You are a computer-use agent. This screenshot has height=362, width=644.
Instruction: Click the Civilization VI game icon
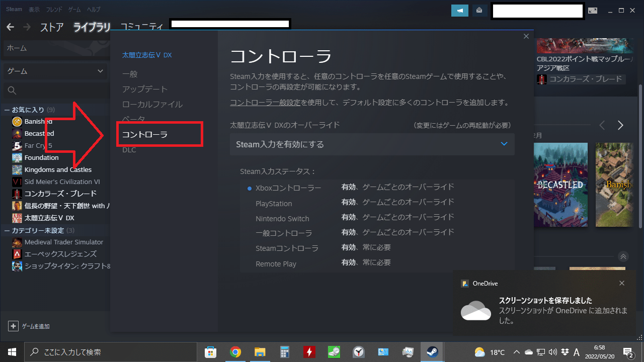tap(17, 182)
